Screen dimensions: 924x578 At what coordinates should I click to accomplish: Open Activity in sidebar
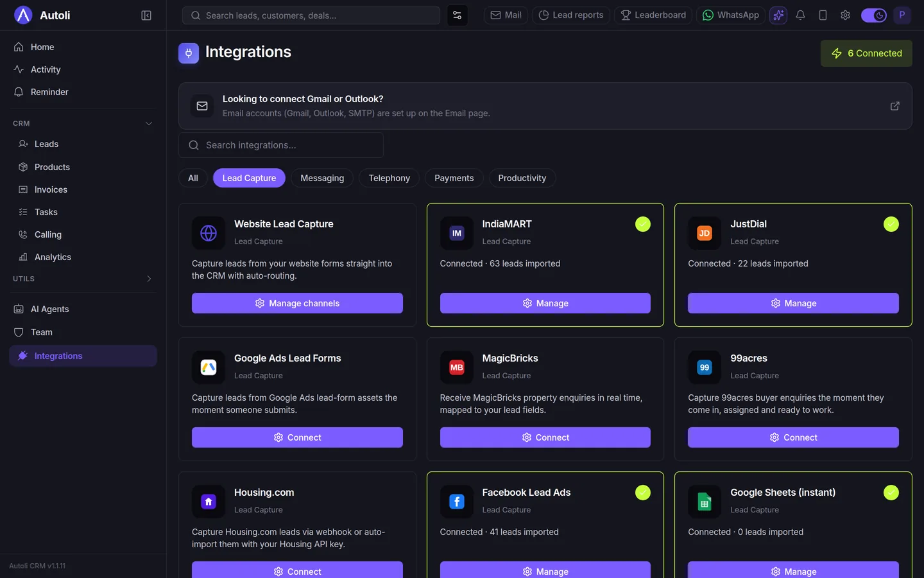(83, 69)
